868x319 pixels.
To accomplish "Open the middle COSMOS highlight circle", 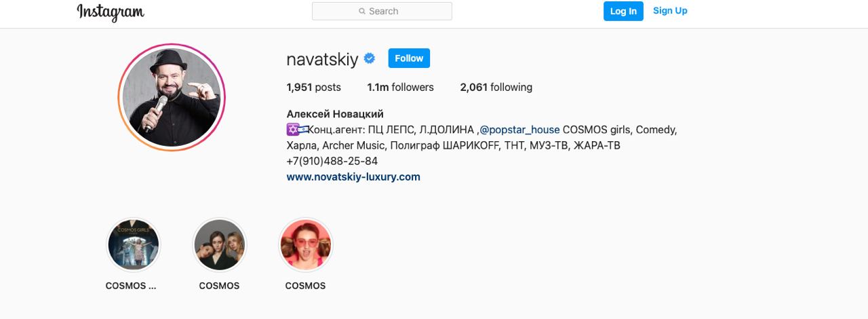I will (x=219, y=244).
